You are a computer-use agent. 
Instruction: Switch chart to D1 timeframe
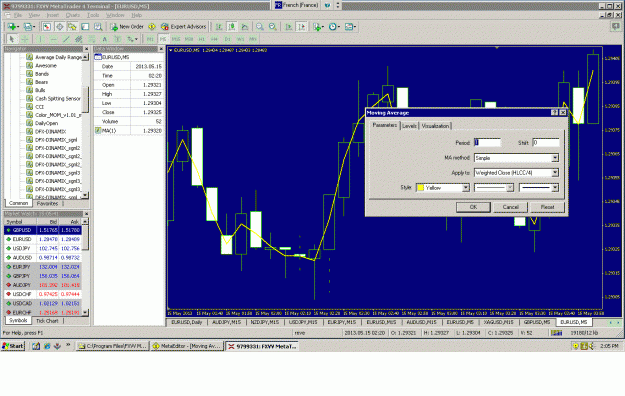[x=227, y=39]
